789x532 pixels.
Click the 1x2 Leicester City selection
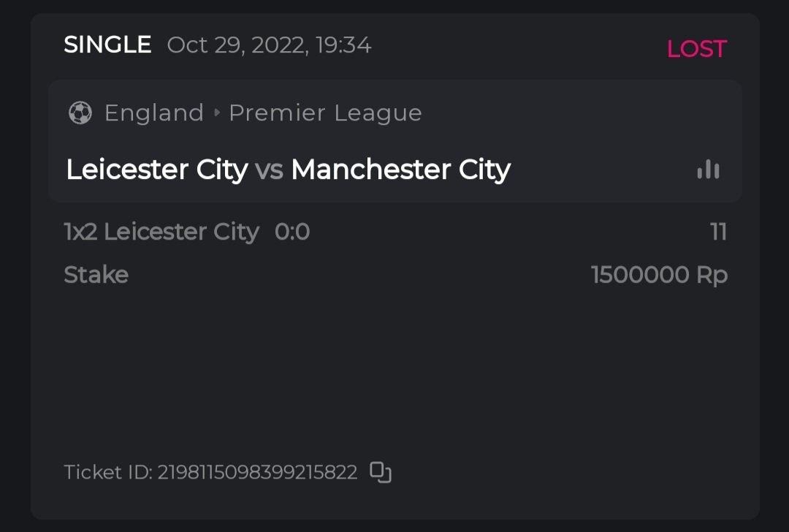(161, 232)
